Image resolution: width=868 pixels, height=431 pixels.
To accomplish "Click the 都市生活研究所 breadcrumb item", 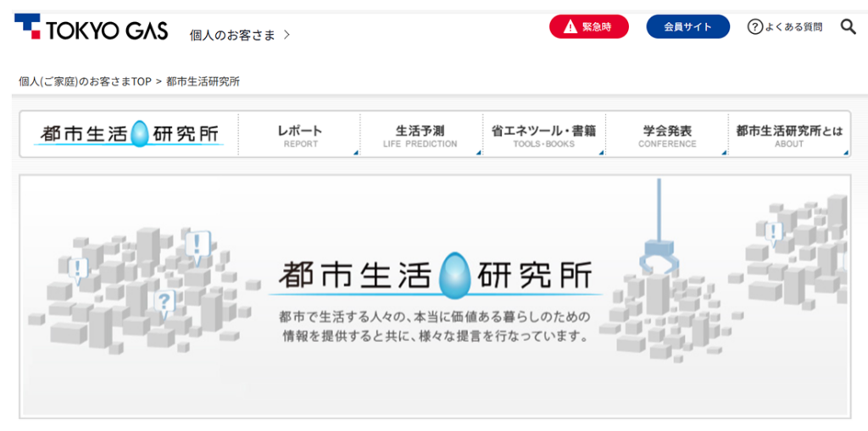I will click(203, 81).
